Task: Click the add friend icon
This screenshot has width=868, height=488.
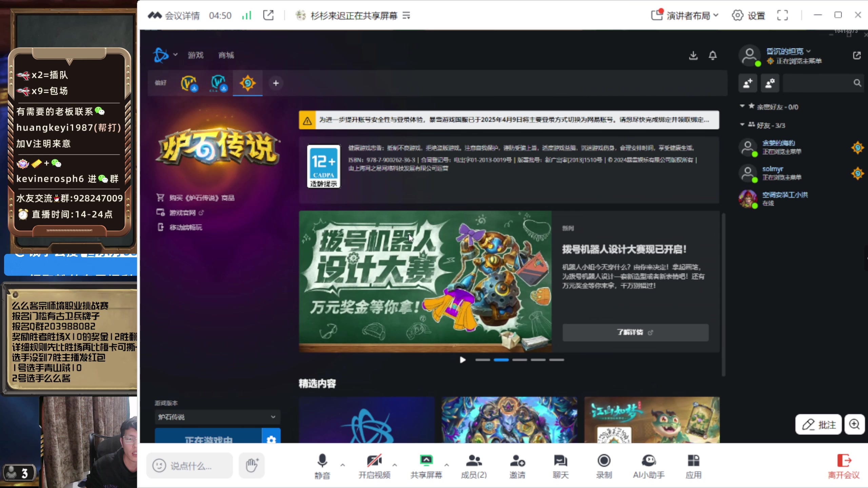Action: coord(748,83)
